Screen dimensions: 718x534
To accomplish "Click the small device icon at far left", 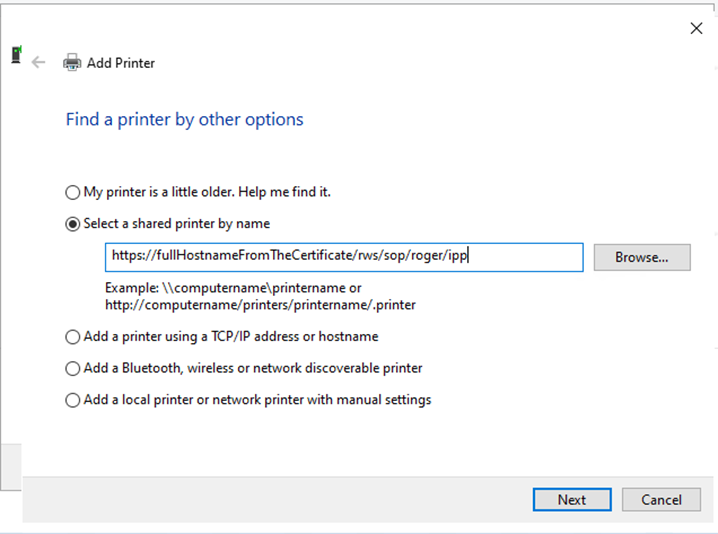I will click(15, 55).
